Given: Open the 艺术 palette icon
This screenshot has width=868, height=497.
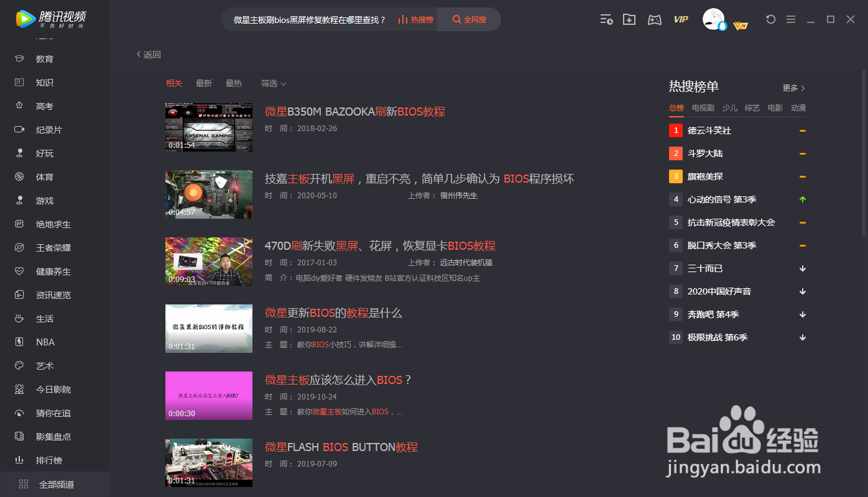Looking at the screenshot, I should pos(19,366).
